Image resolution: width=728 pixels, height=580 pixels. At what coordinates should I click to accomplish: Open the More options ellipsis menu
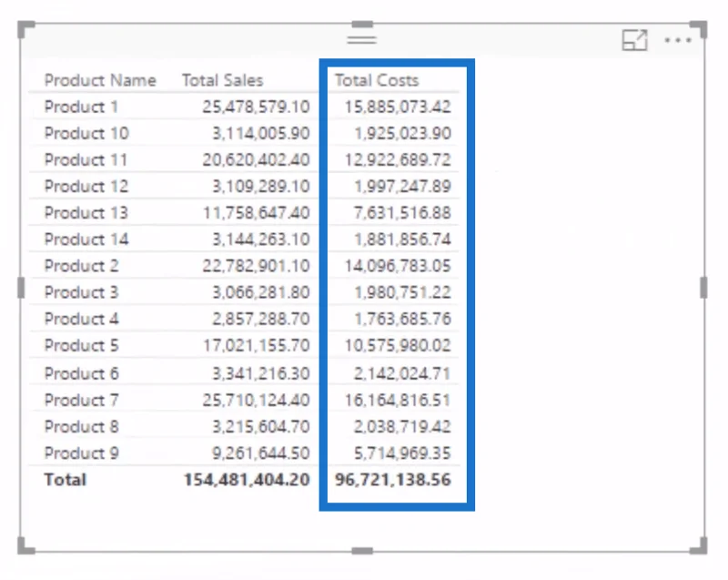click(678, 40)
